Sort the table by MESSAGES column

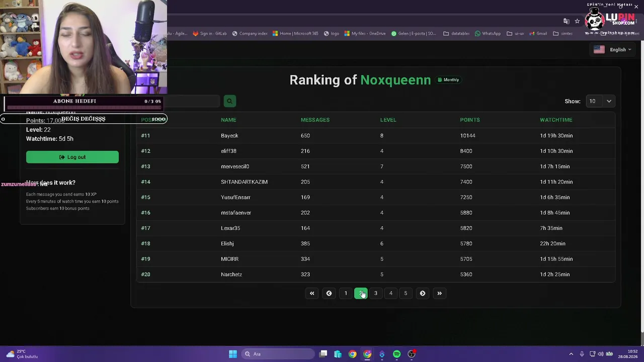(315, 120)
